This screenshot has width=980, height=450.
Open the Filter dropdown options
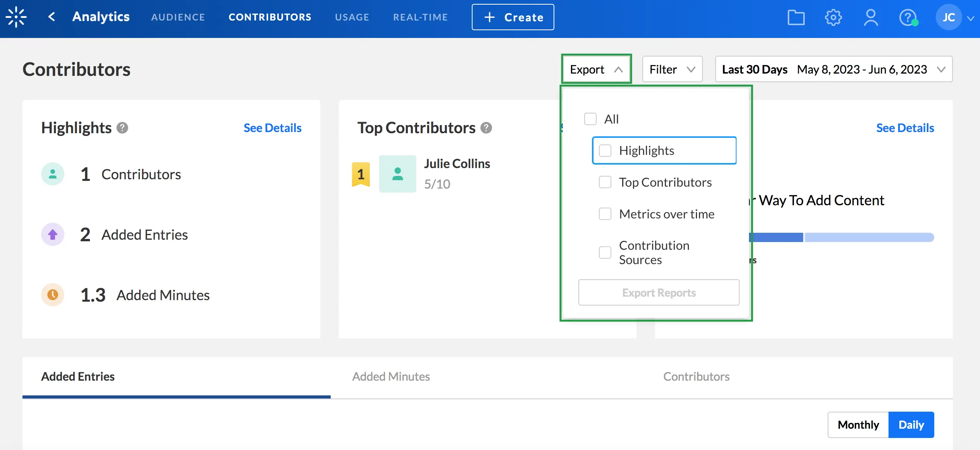click(673, 69)
